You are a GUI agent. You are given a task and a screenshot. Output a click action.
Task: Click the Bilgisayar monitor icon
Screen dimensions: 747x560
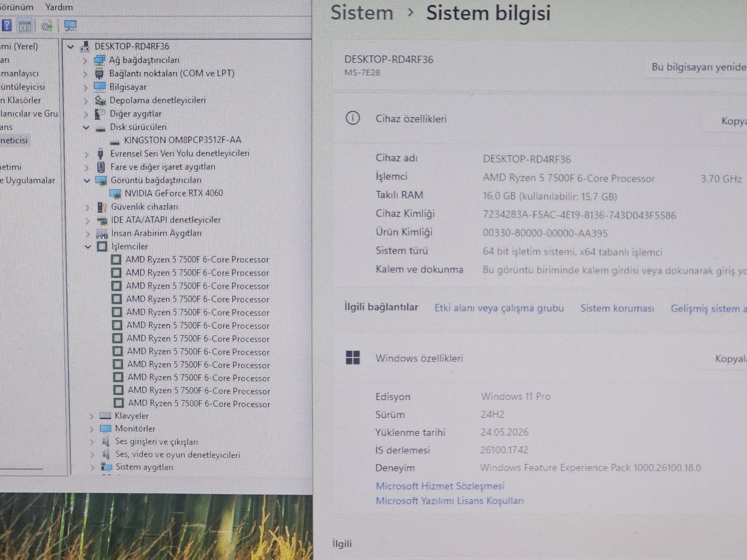point(100,86)
